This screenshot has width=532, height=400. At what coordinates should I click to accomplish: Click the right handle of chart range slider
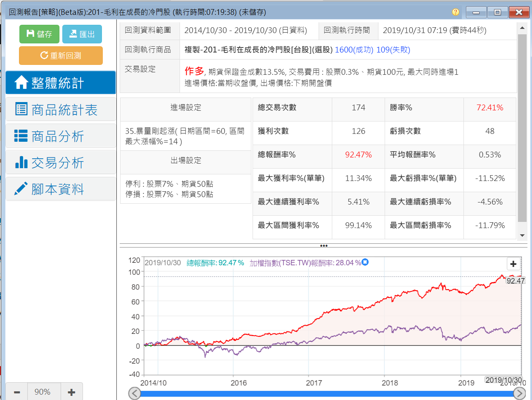[519, 393]
